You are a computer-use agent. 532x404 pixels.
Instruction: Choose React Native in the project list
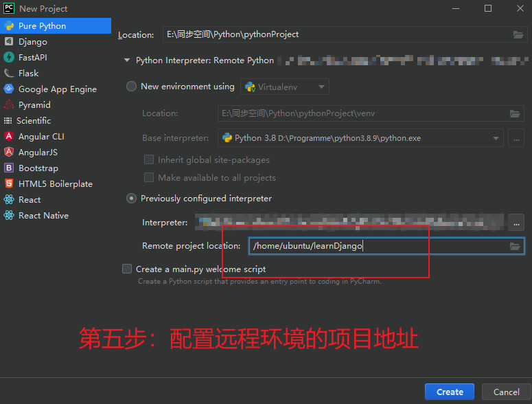56,215
